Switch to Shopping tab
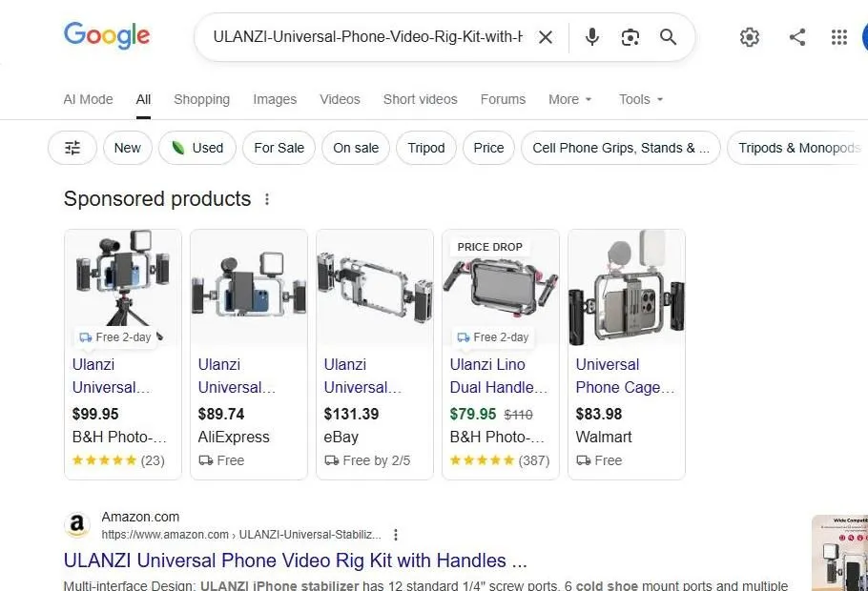 point(201,99)
